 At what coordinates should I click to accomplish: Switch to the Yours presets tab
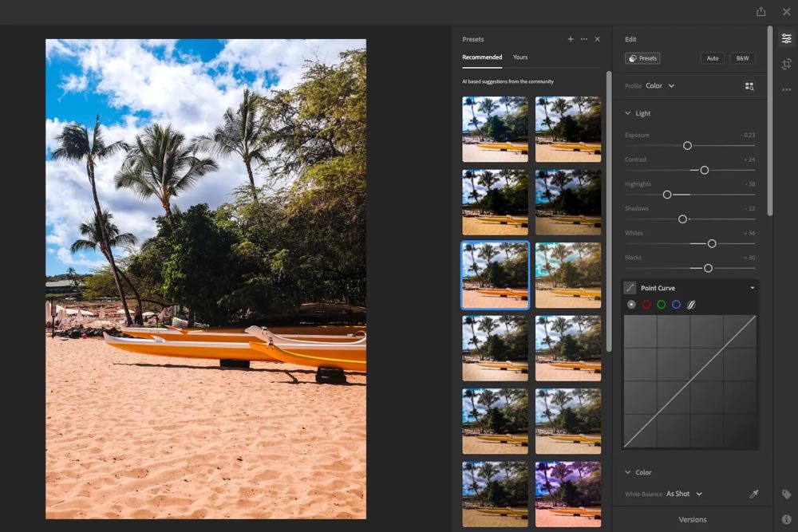pos(520,57)
